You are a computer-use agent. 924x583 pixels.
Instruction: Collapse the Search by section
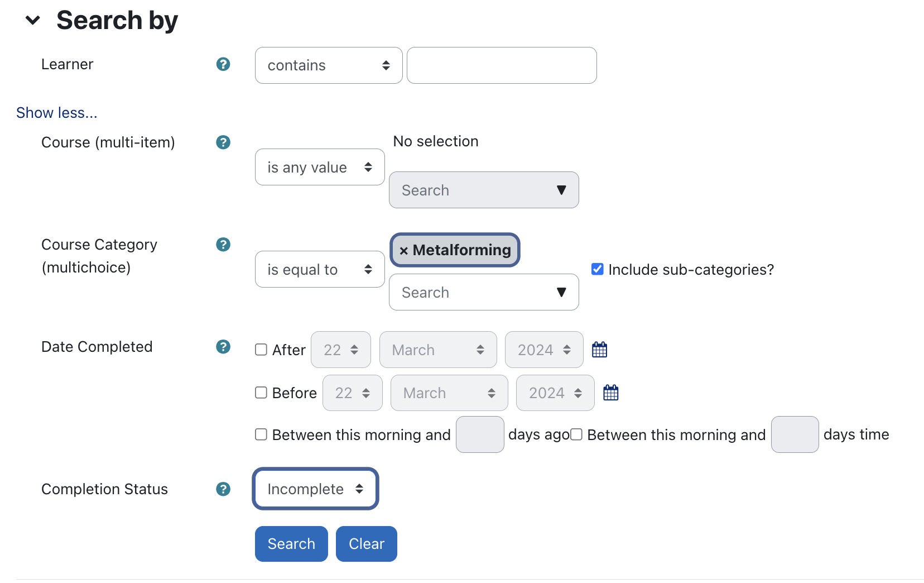click(x=33, y=21)
